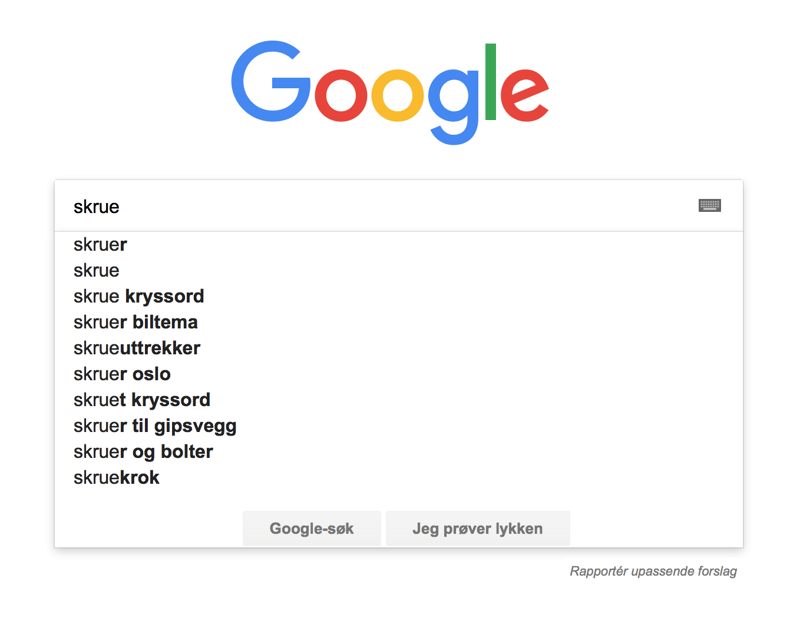Open the virtual keyboard icon
The image size is (800, 618).
click(710, 205)
